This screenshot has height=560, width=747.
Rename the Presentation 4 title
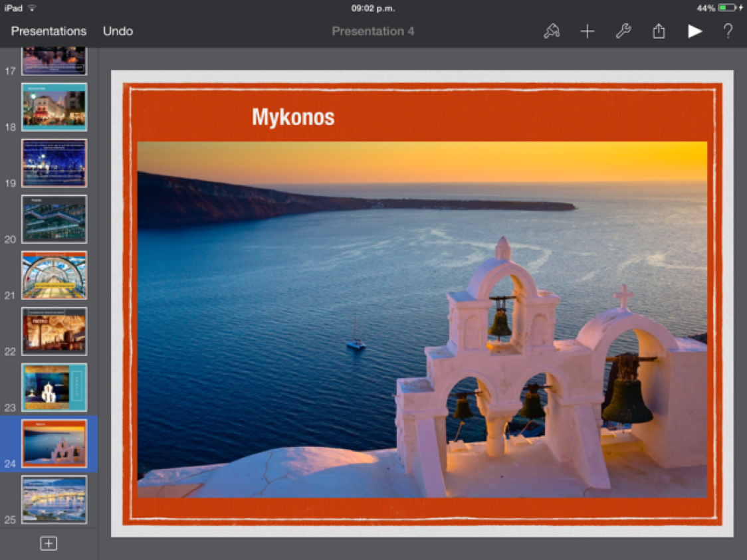(x=373, y=31)
